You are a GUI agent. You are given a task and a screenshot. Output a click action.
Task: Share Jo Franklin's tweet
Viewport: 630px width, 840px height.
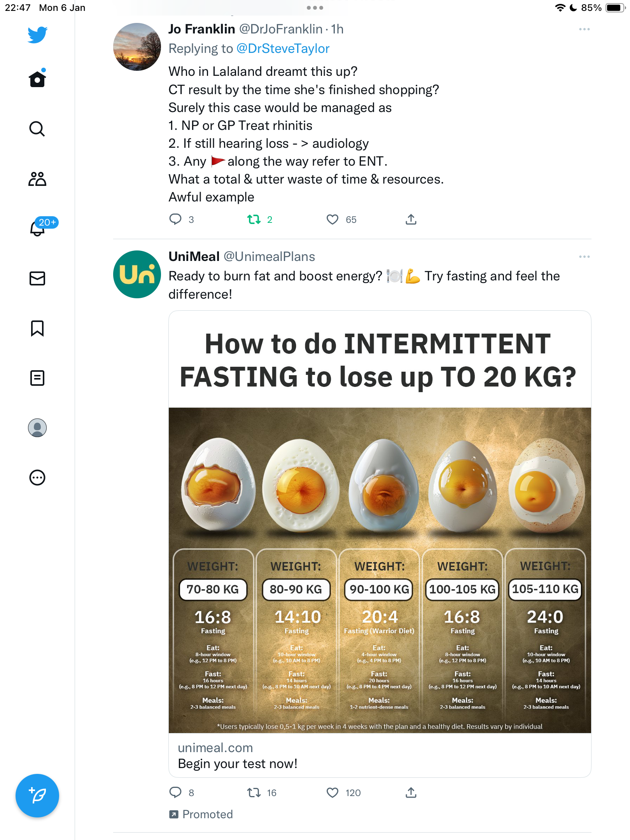411,220
